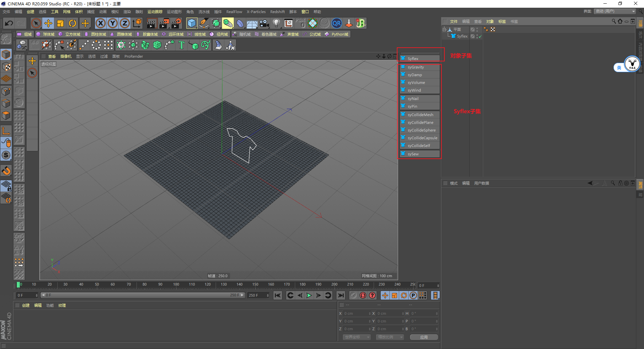Click frame 100 on the timeline ruler
The image size is (644, 349).
(176, 285)
